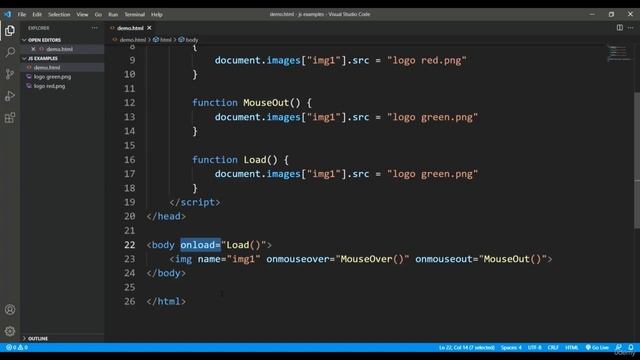Click demo.html breadcrumb item
The image size is (640, 360).
pyautogui.click(x=132, y=40)
